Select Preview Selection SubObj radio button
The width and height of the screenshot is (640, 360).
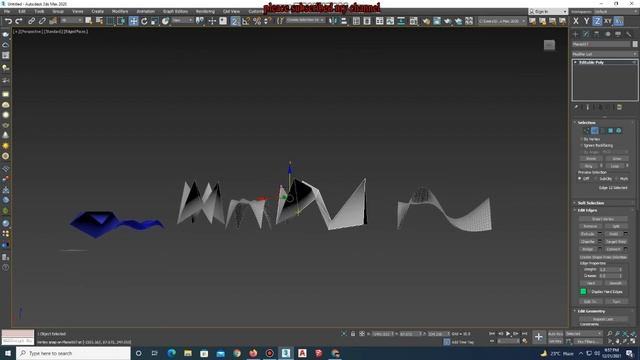(x=596, y=179)
